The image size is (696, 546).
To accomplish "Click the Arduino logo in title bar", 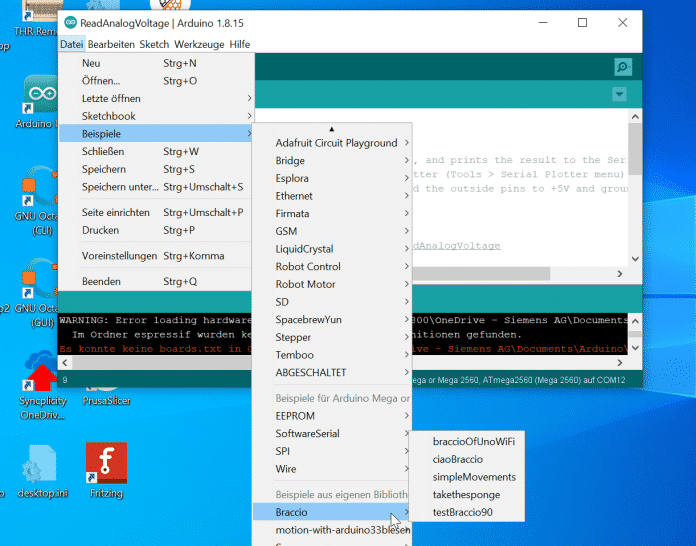I will 70,22.
